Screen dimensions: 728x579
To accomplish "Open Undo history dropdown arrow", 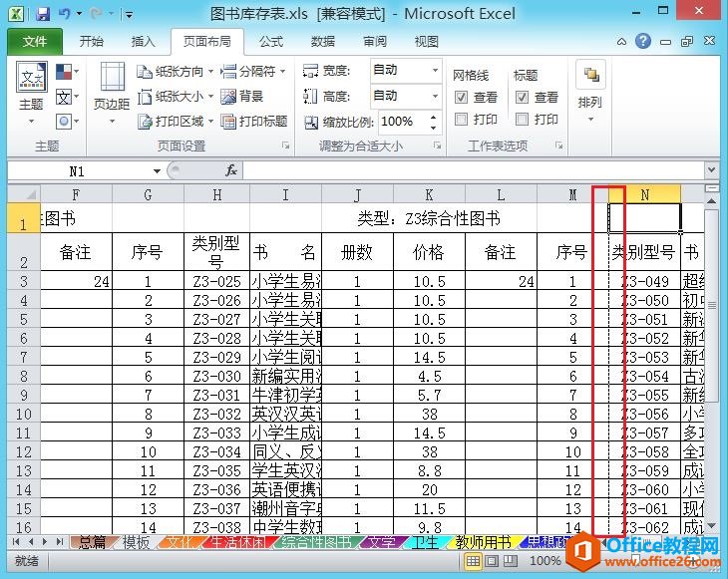I will (79, 14).
